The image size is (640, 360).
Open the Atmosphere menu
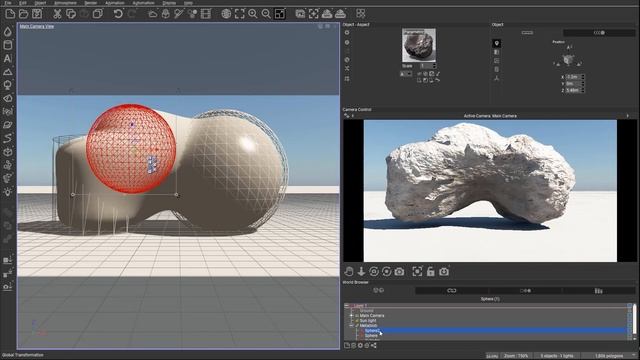tap(65, 3)
